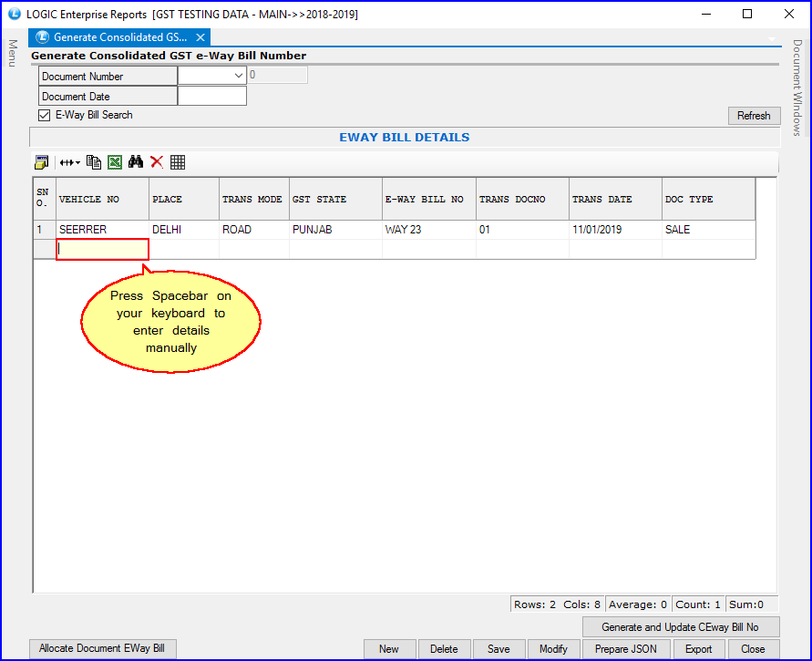
Task: Open the tab list arrow at right of tab bar
Action: [x=772, y=39]
